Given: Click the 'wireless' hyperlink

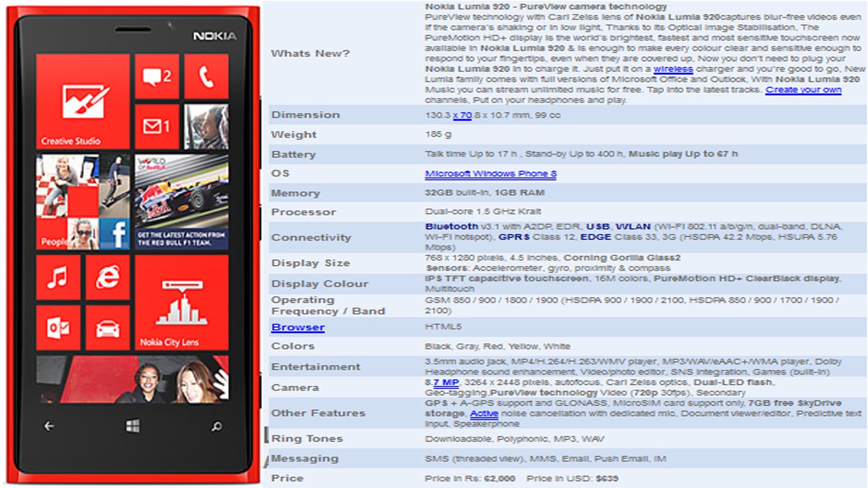Looking at the screenshot, I should coord(673,69).
